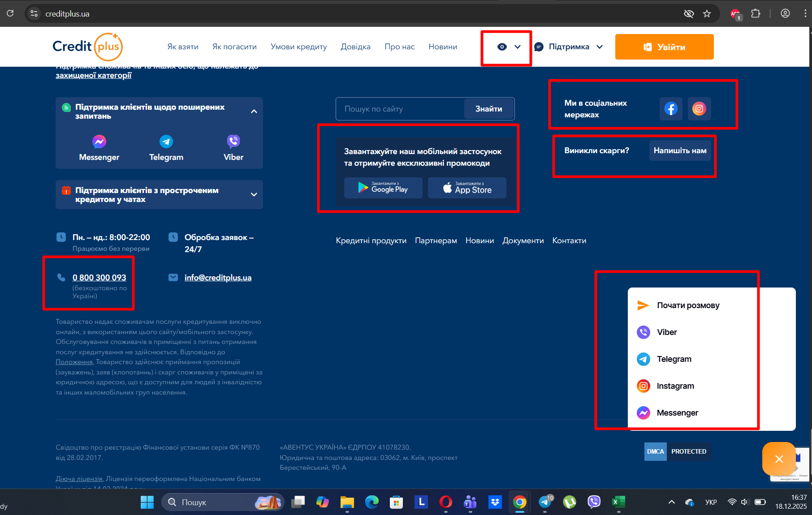Image resolution: width=812 pixels, height=515 pixels.
Task: Go to Умови кредиту page
Action: 299,47
